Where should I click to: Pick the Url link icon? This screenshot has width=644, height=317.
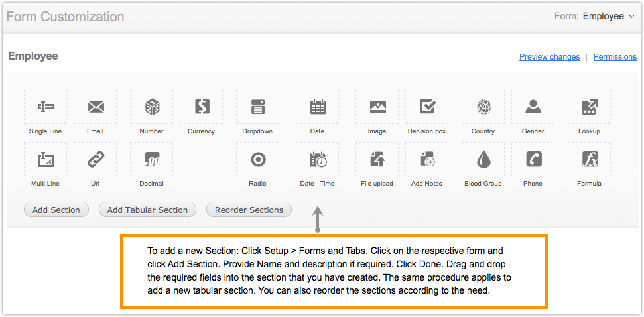pyautogui.click(x=95, y=159)
